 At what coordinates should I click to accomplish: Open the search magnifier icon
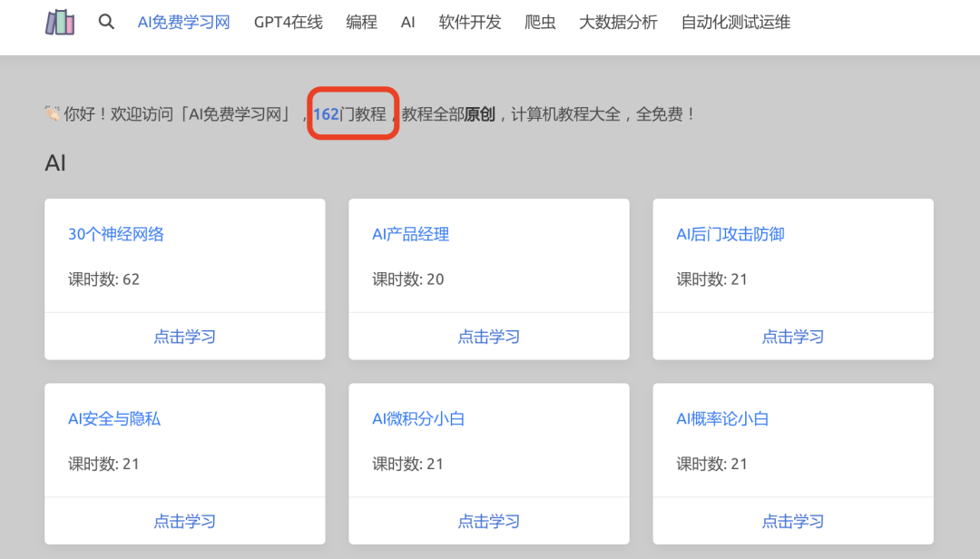(x=106, y=21)
